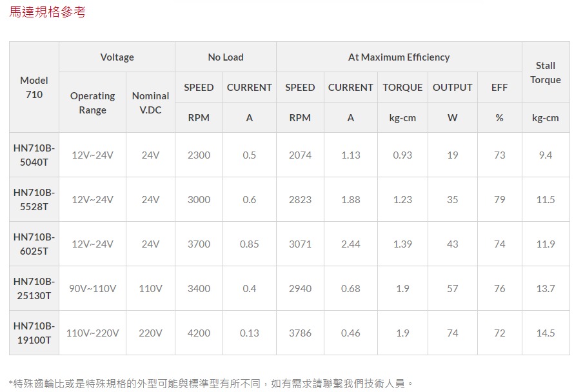Click the Operating Range header cell
Image resolution: width=574 pixels, height=392 pixels.
92,103
